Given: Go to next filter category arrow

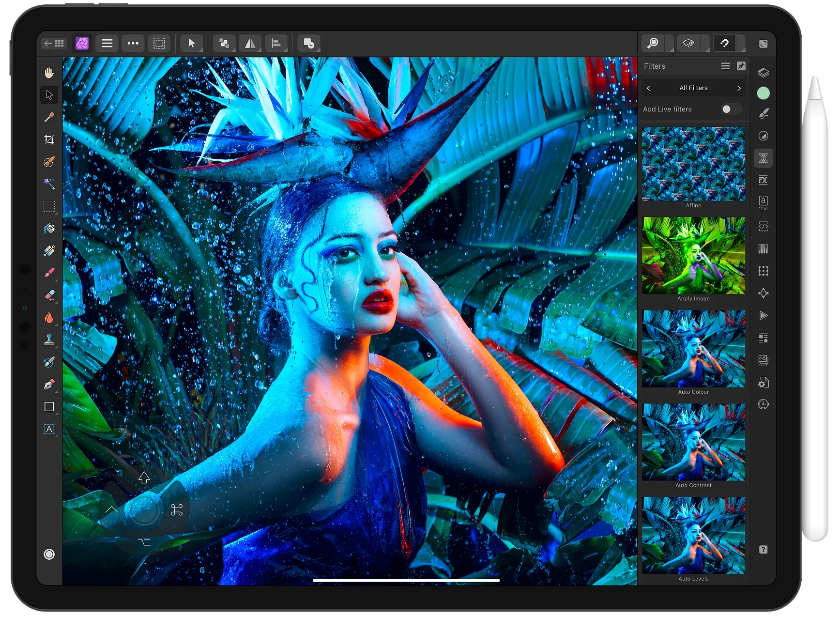Looking at the screenshot, I should (x=739, y=88).
